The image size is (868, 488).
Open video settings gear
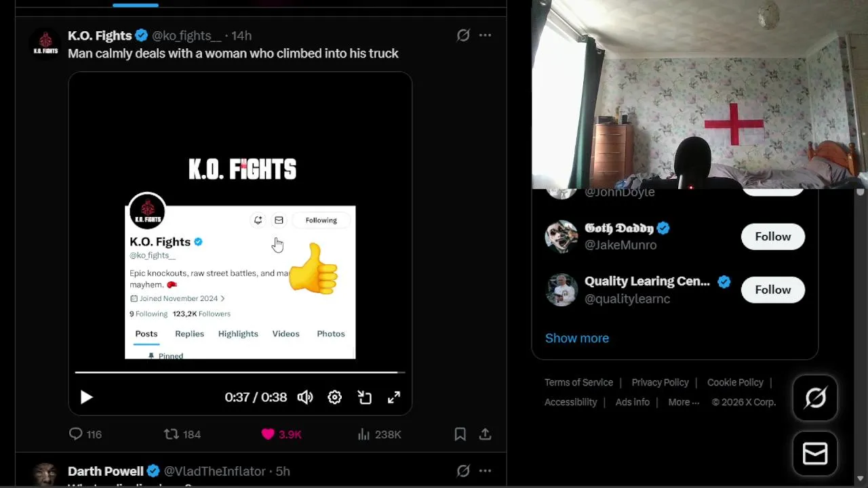[335, 397]
